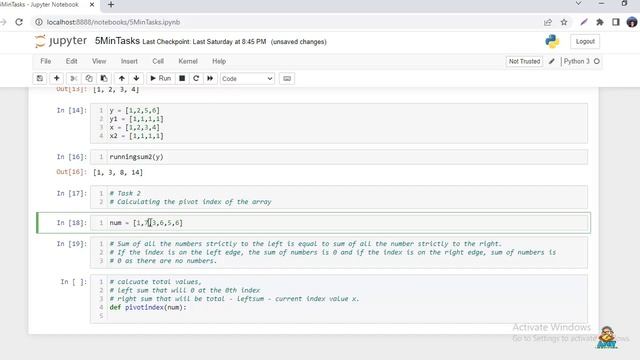Viewport: 640px width, 360px height.
Task: Open the Cell menu
Action: point(158,61)
